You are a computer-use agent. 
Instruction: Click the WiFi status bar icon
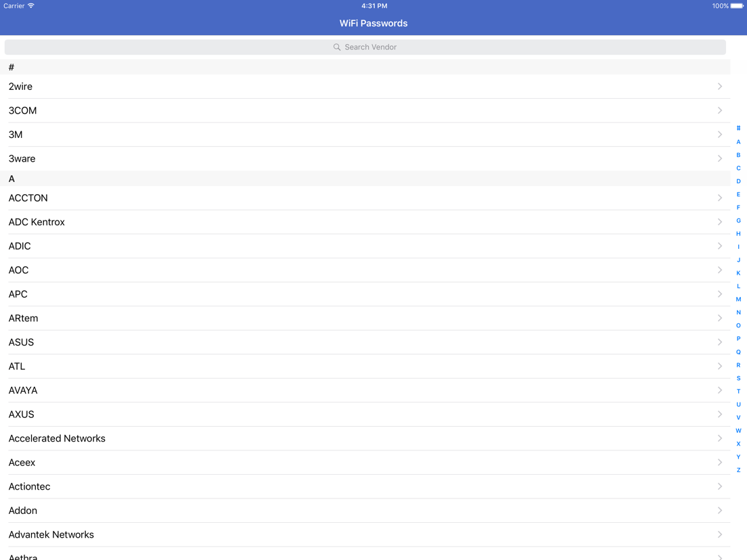(31, 5)
